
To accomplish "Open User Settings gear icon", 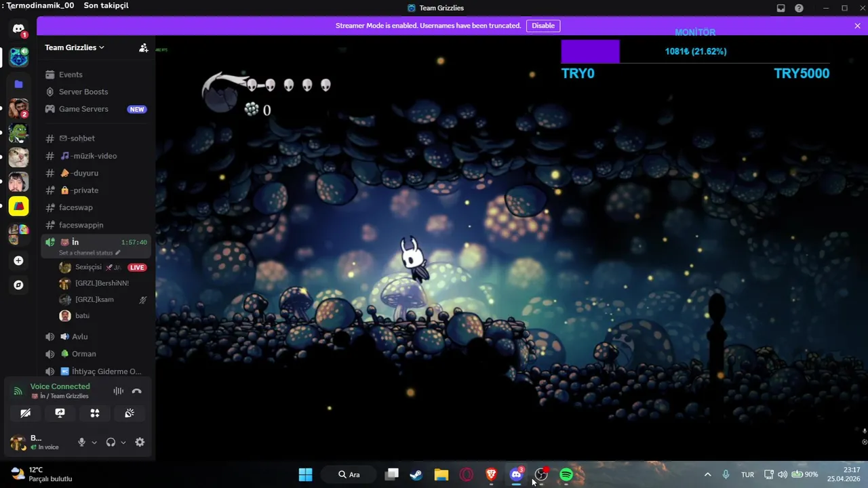I will [x=140, y=442].
